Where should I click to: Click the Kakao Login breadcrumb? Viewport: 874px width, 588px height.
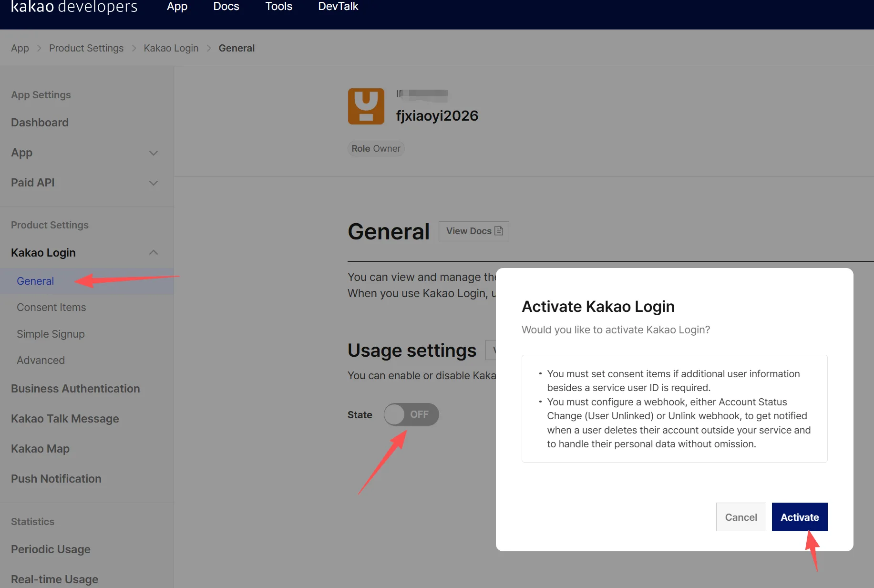[x=171, y=48]
